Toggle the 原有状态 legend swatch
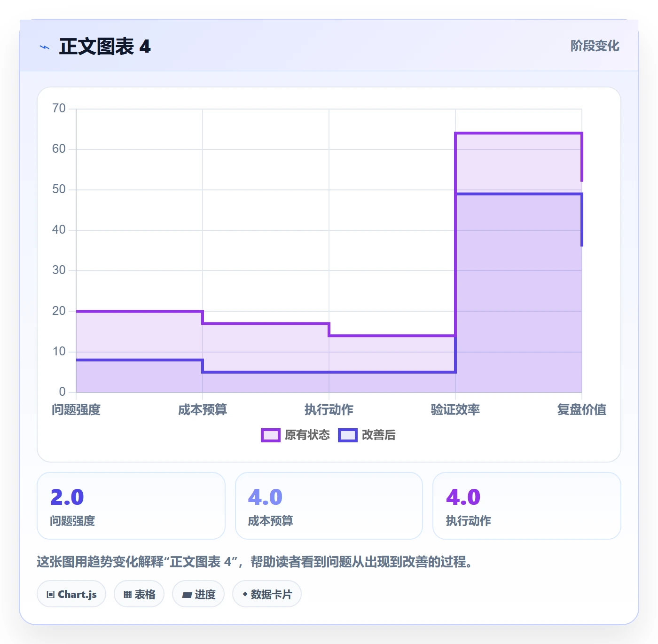This screenshot has height=644, width=658. click(x=270, y=435)
